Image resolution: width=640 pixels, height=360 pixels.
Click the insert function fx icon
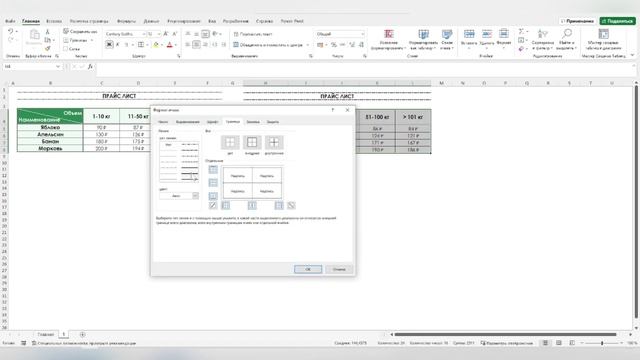coord(90,67)
